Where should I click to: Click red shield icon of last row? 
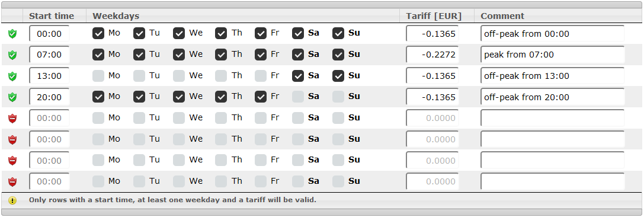[12, 181]
